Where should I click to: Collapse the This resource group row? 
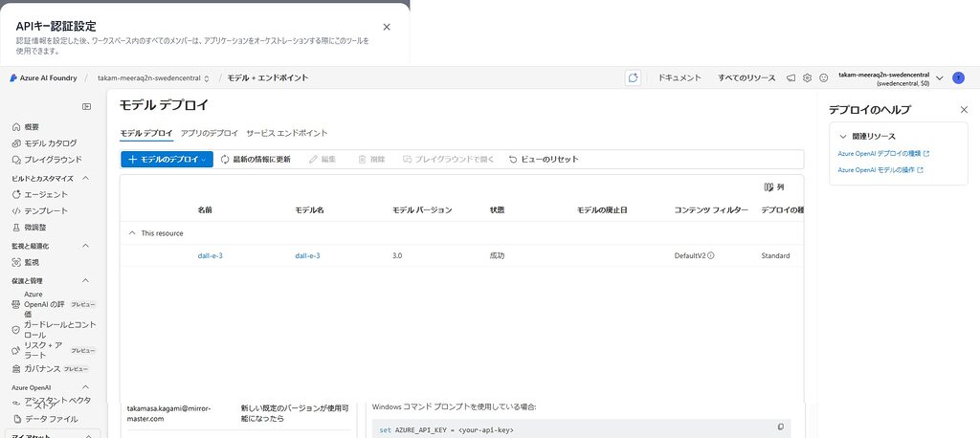132,233
